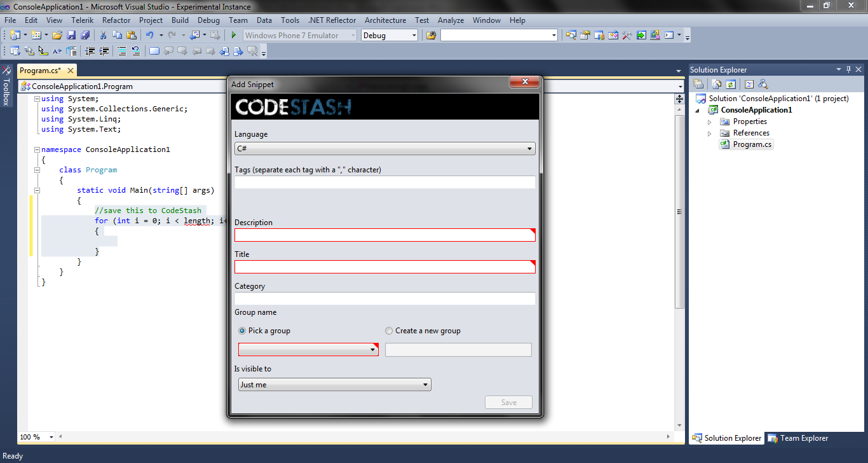Expand the References node in Solution Explorer
This screenshot has height=463, width=868.
point(710,133)
